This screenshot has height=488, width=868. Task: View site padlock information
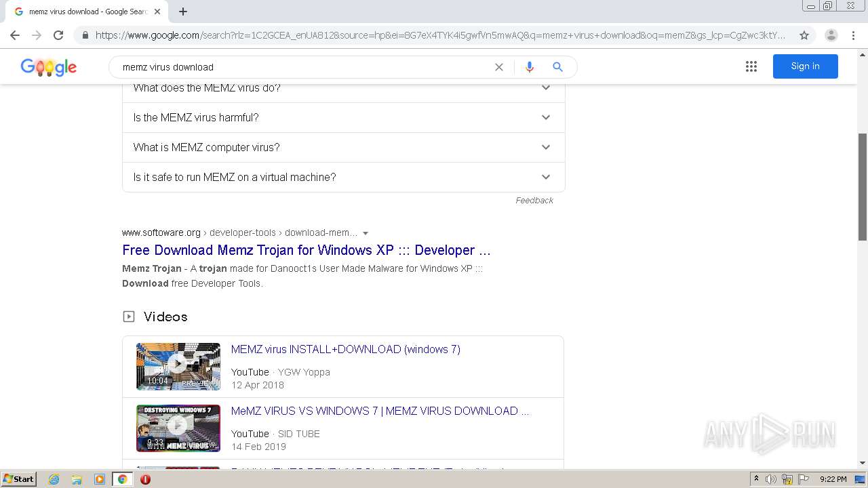pyautogui.click(x=85, y=35)
